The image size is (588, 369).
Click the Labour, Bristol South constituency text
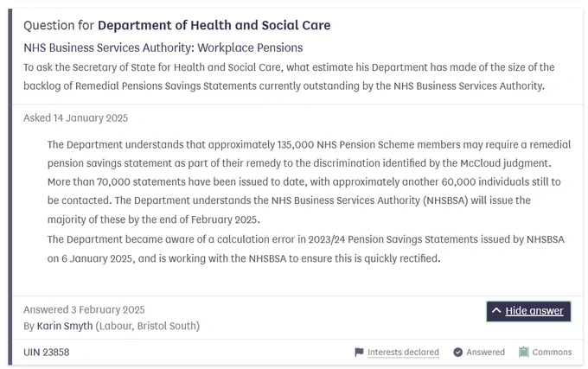[x=148, y=326]
